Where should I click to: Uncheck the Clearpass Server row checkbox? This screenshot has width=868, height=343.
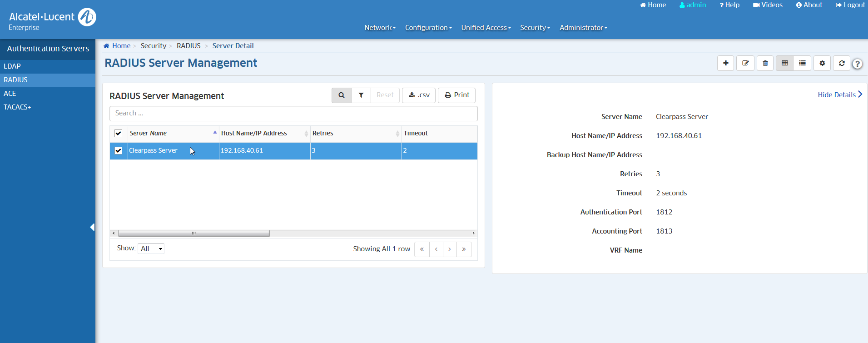[119, 151]
